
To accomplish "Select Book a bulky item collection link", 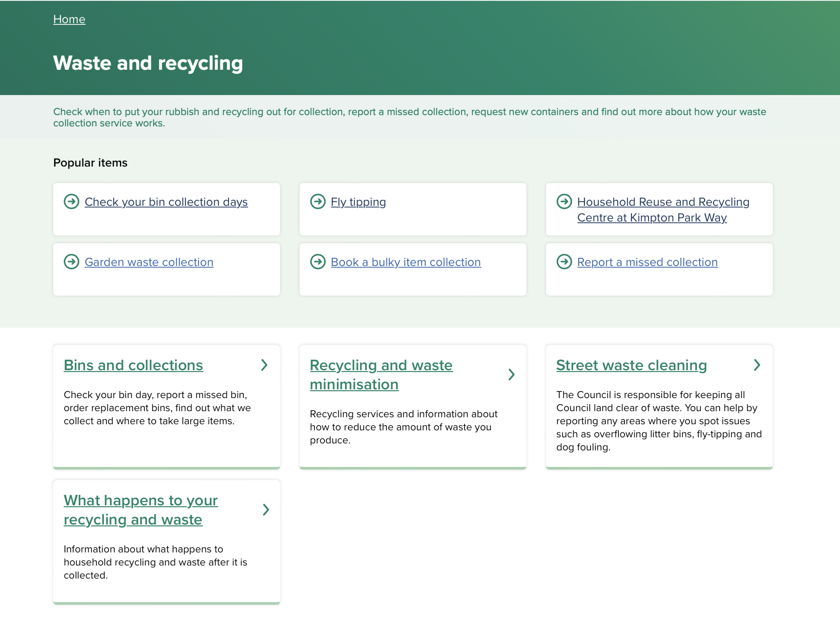I will [406, 262].
